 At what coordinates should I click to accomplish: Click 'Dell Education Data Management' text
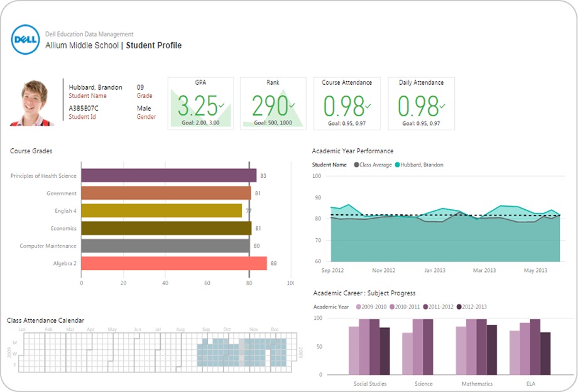coord(89,34)
